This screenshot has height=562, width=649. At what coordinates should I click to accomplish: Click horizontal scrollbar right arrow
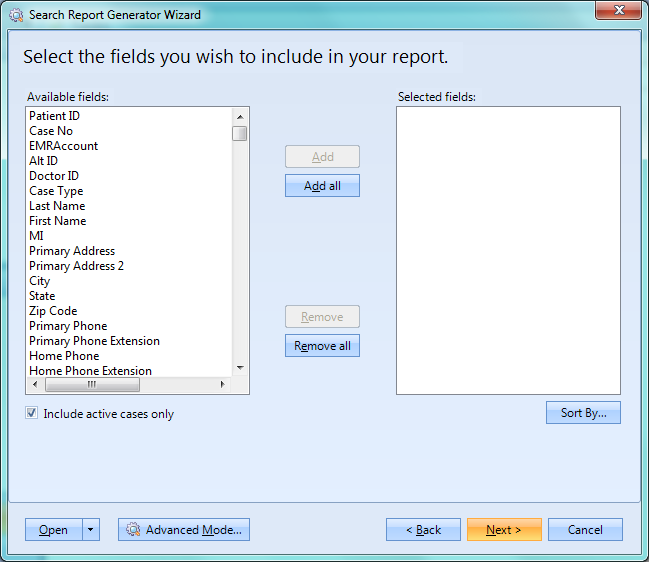224,384
